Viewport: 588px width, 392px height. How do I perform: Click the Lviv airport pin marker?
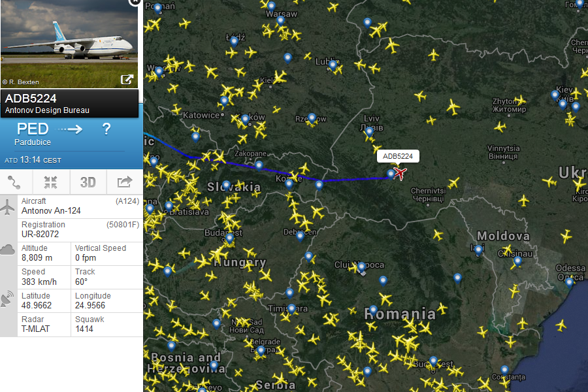pyautogui.click(x=369, y=132)
